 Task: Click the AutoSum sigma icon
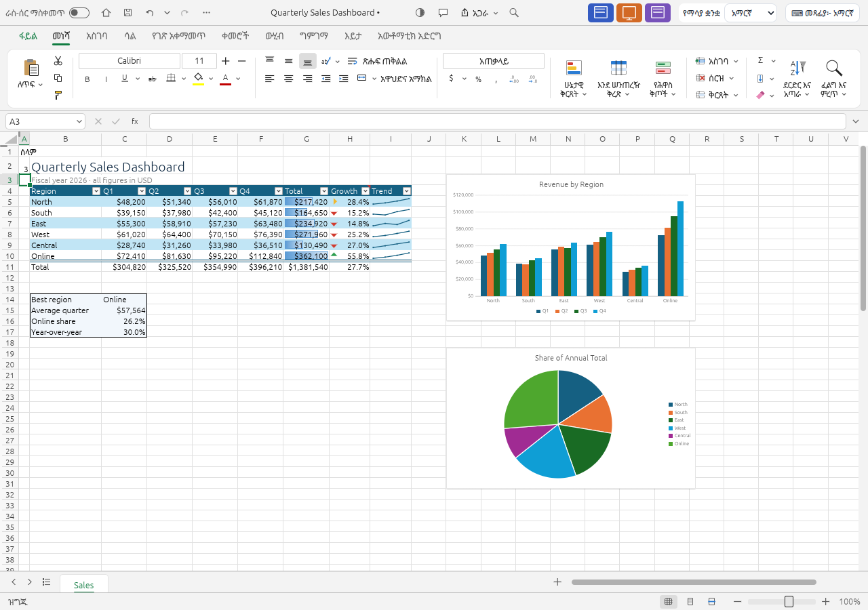760,60
